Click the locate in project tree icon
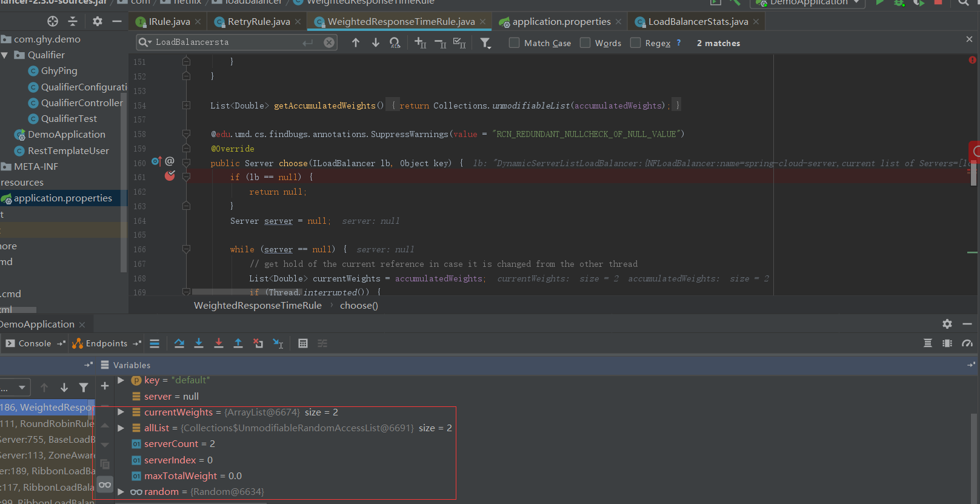 [x=53, y=21]
